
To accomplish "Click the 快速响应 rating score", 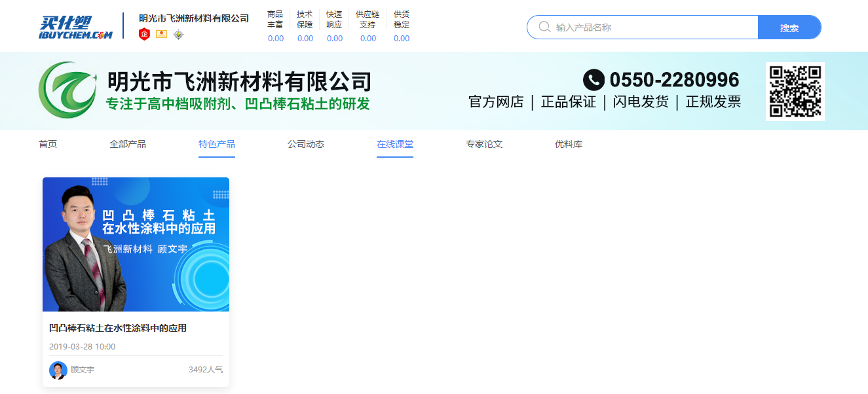I will (x=335, y=39).
